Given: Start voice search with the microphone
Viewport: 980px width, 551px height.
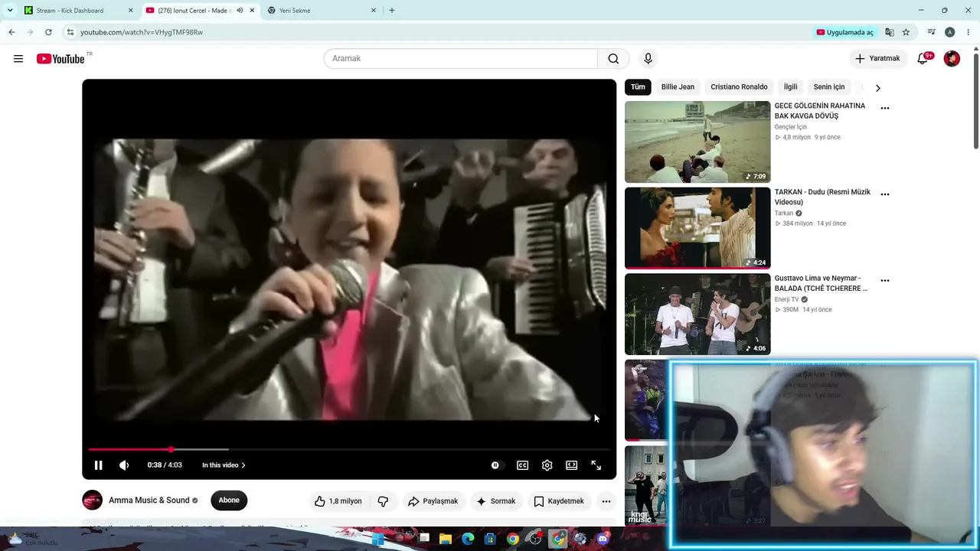Looking at the screenshot, I should (x=648, y=59).
